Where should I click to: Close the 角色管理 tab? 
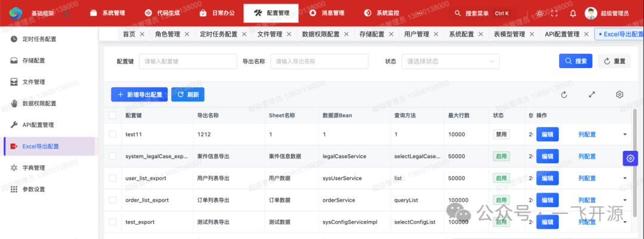tap(187, 34)
